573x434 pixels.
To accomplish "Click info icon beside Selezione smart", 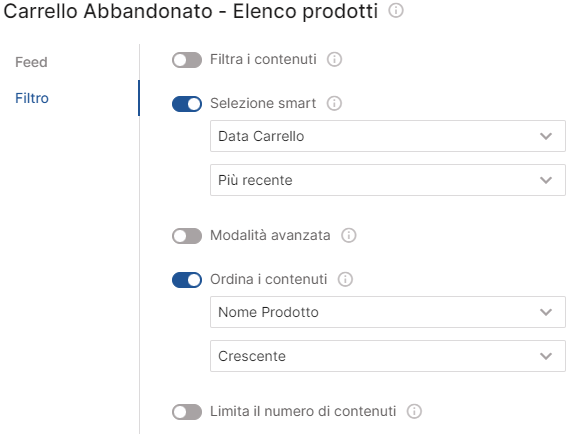I will point(334,103).
